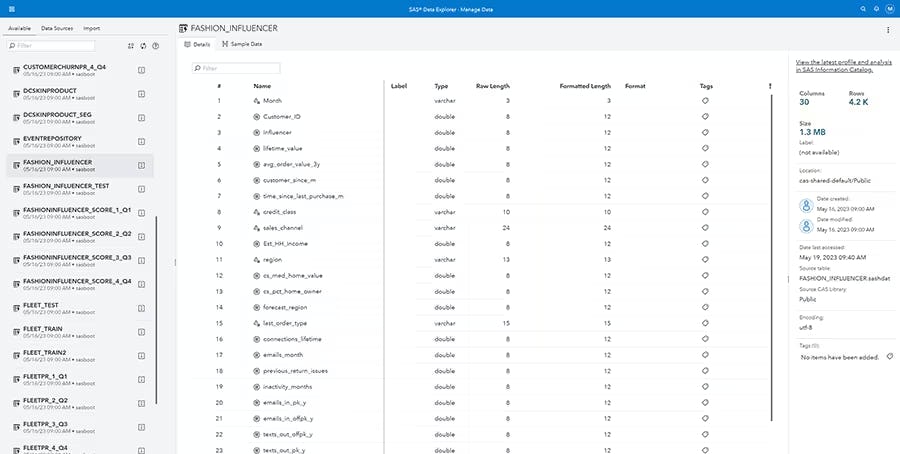Click the left panel table filter field
The image size is (900, 454).
point(51,46)
